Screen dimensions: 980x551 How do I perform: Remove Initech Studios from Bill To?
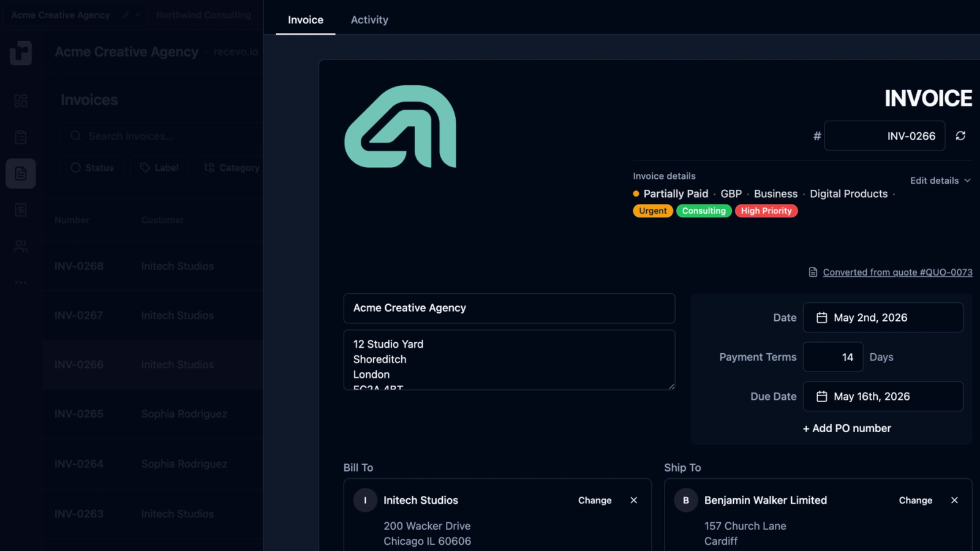coord(634,500)
